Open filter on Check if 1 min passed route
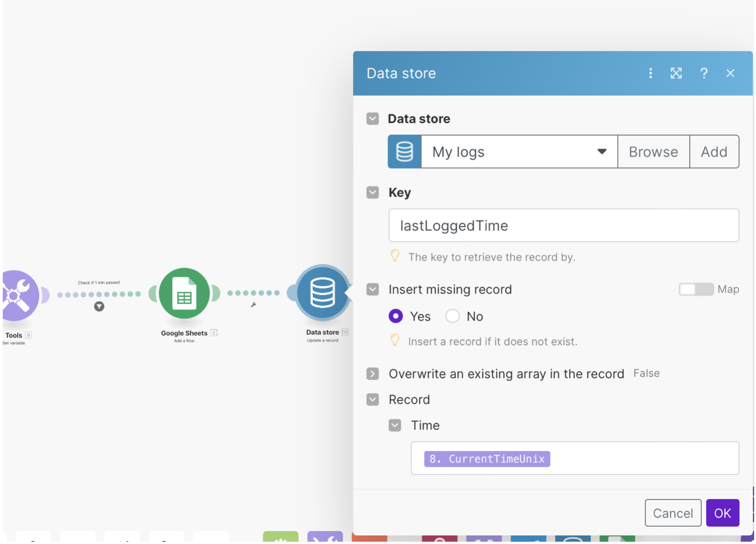 (99, 306)
